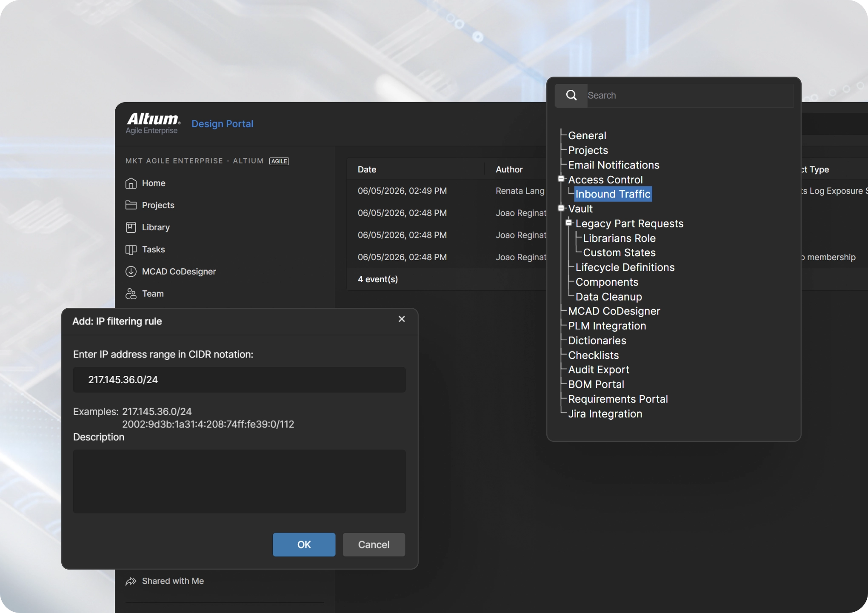The height and width of the screenshot is (613, 868).
Task: Close the Add IP filtering rule dialog
Action: (402, 319)
